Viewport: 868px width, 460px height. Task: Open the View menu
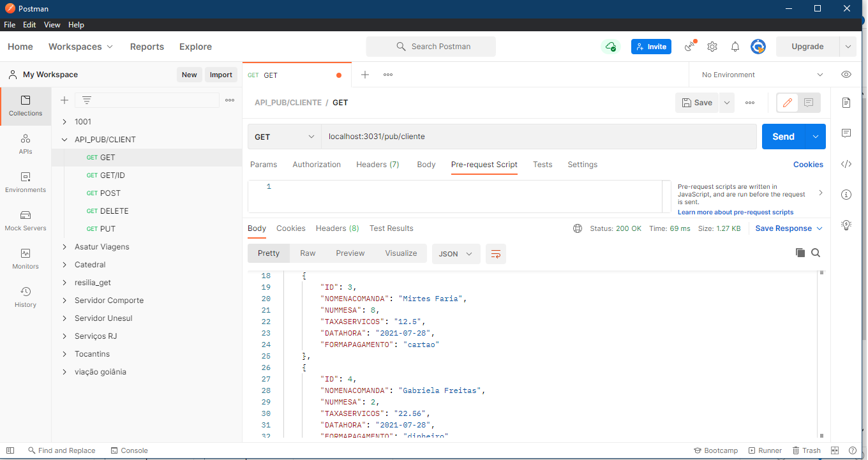[52, 24]
